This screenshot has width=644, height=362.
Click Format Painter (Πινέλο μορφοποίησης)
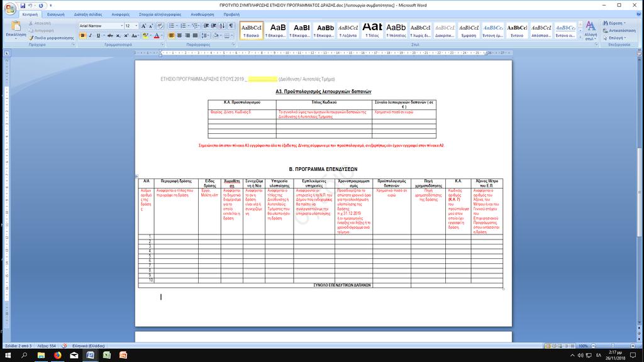click(52, 38)
